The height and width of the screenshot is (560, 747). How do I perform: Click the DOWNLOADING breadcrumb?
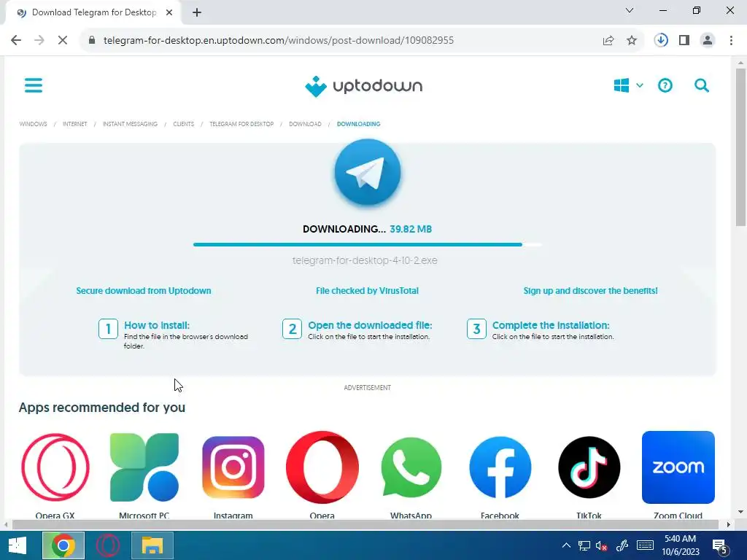359,124
